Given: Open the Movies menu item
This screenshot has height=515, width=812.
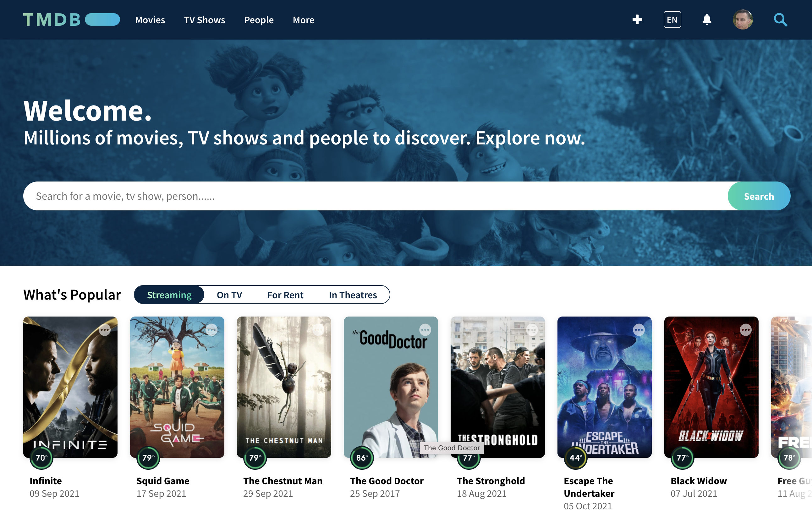Looking at the screenshot, I should coord(150,19).
